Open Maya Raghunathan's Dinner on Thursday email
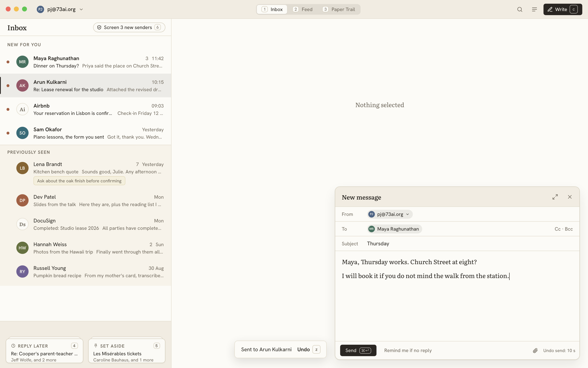The image size is (588, 368). point(86,62)
